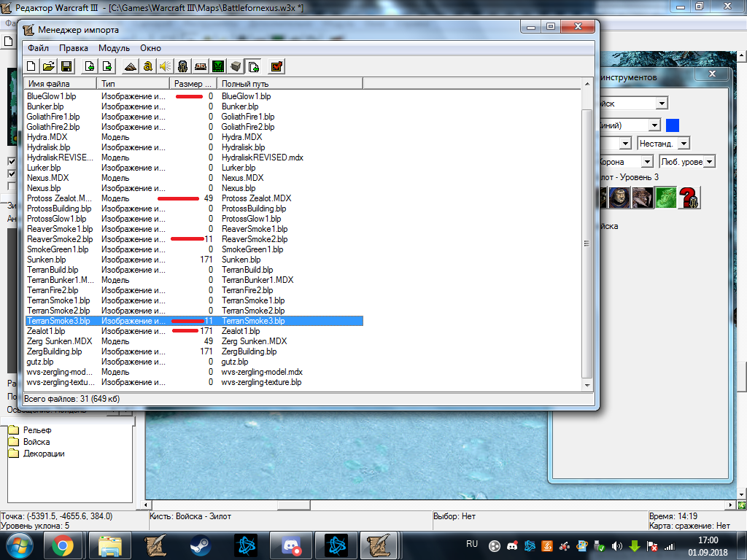Image resolution: width=747 pixels, height=560 pixels.
Task: Open the Правка menu
Action: (74, 48)
